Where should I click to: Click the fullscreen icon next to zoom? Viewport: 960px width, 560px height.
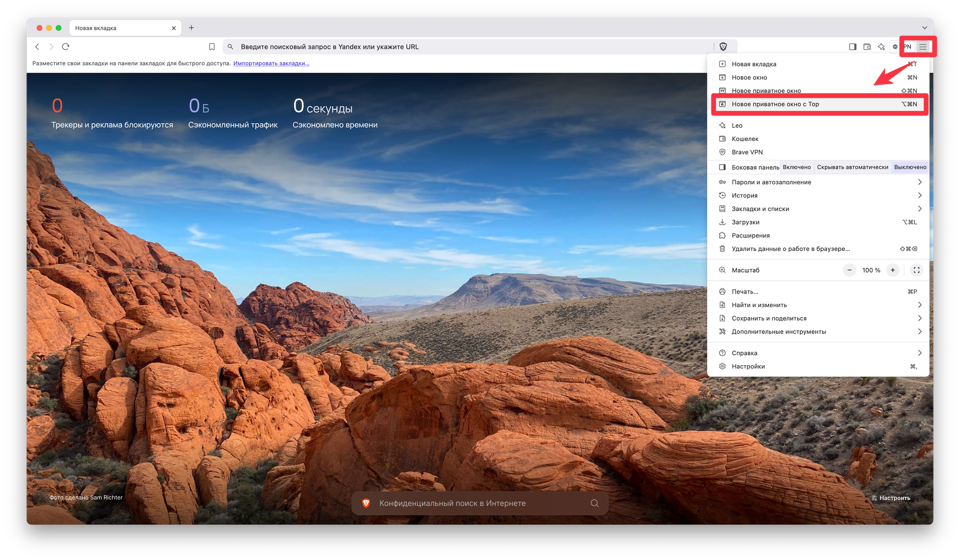(x=916, y=270)
